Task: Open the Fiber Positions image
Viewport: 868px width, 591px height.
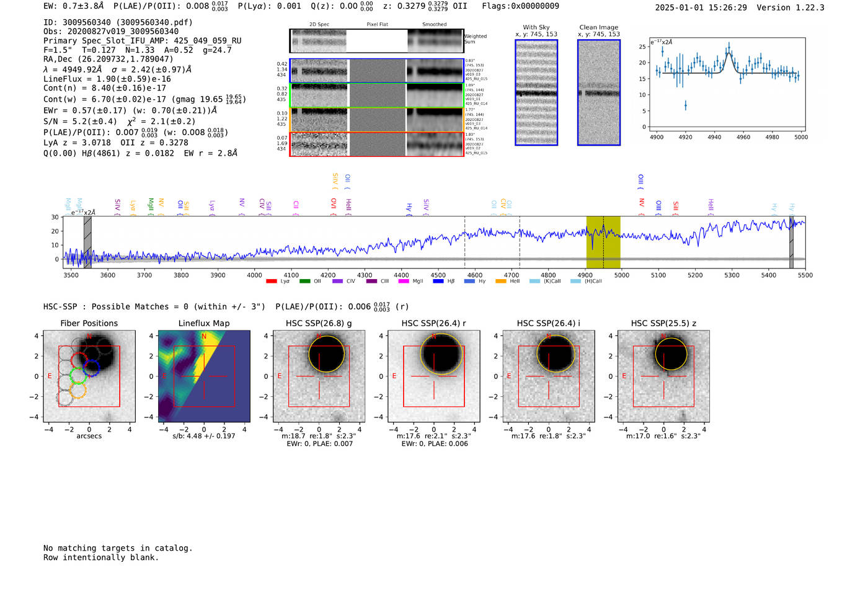Action: [89, 376]
